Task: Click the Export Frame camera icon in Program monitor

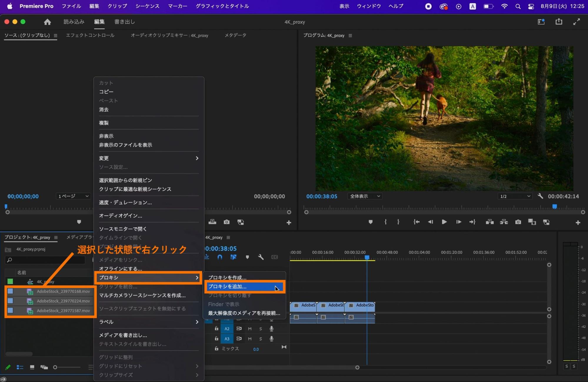Action: [x=518, y=222]
